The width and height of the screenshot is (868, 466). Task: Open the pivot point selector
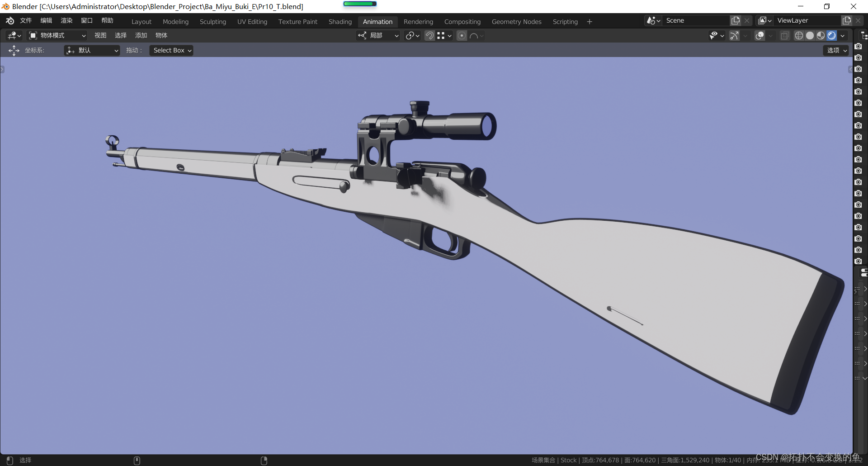(x=412, y=35)
